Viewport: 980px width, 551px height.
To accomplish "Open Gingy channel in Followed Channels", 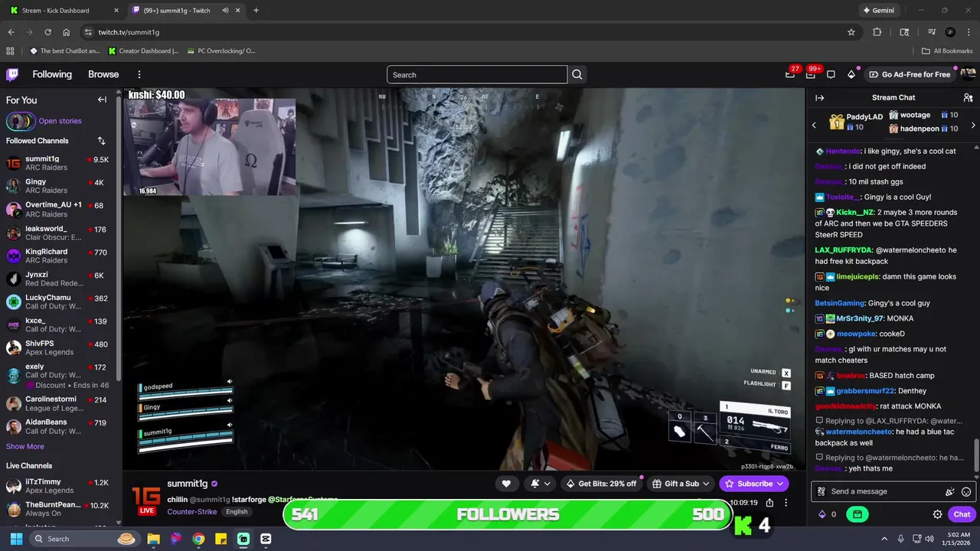I will pos(58,187).
